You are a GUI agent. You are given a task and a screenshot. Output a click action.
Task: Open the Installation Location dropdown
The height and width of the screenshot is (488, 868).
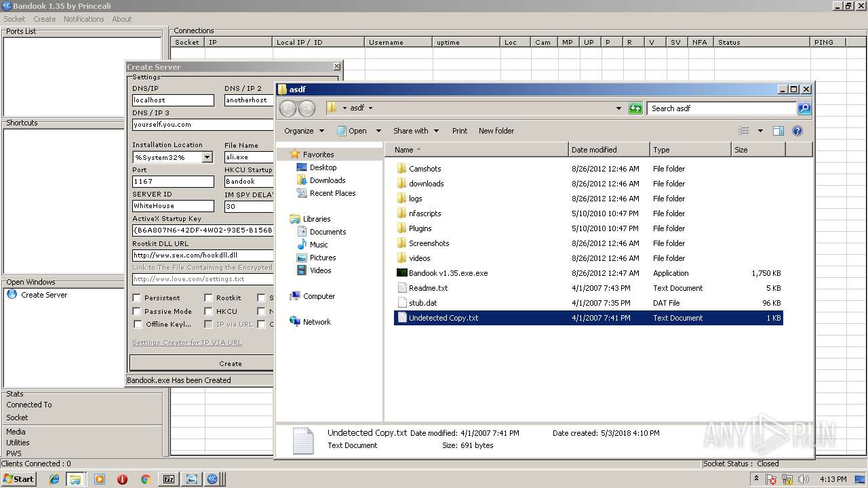coord(207,157)
